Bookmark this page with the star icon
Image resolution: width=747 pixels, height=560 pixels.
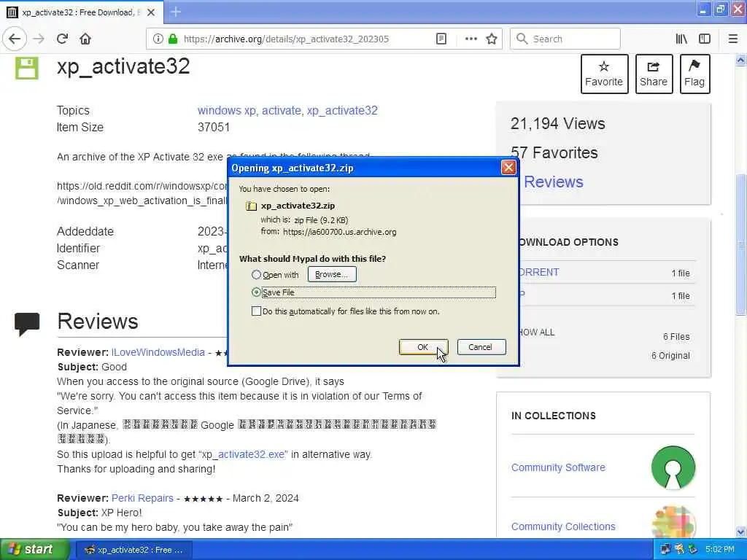coord(492,39)
